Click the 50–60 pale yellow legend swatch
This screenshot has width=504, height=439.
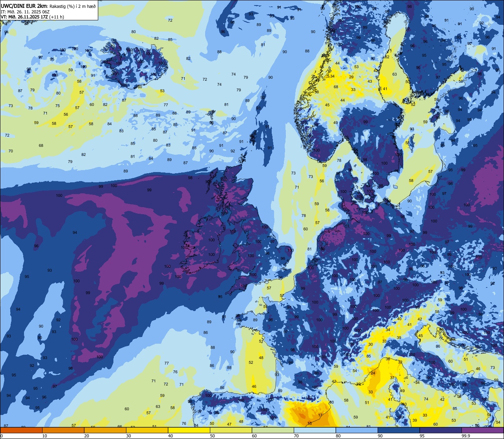(x=231, y=430)
